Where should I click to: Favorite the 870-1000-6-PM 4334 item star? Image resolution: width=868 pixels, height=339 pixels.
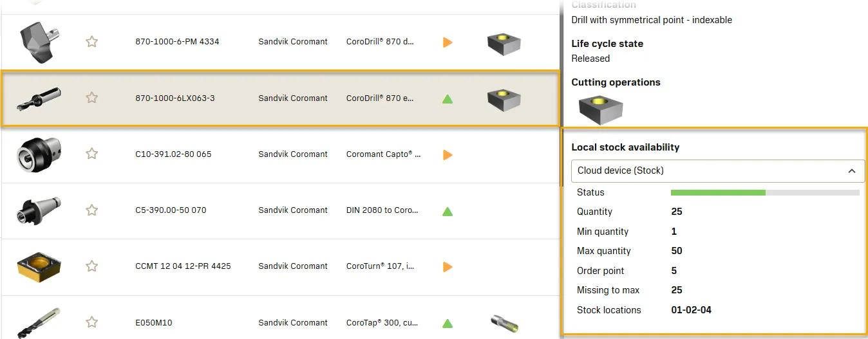coord(92,42)
